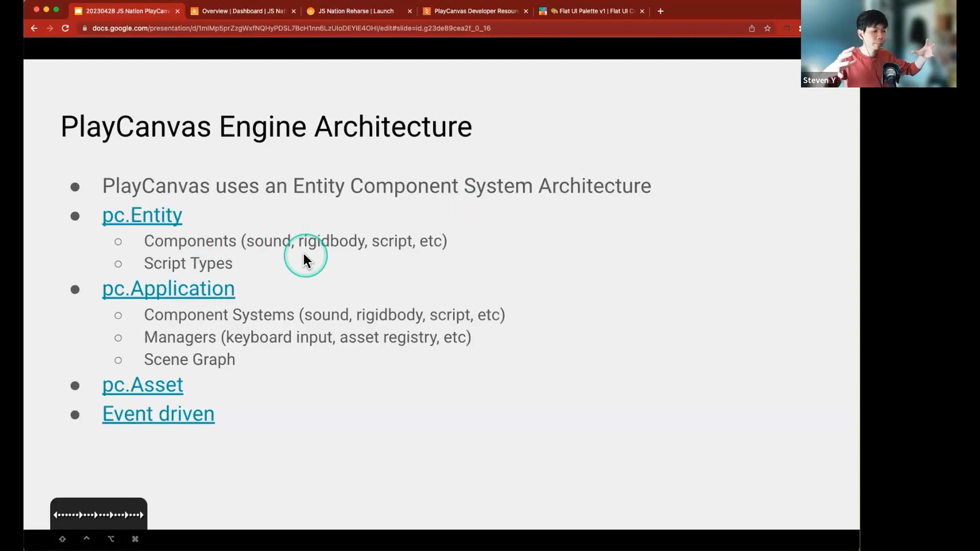Click the command key indicator icon

point(135,539)
